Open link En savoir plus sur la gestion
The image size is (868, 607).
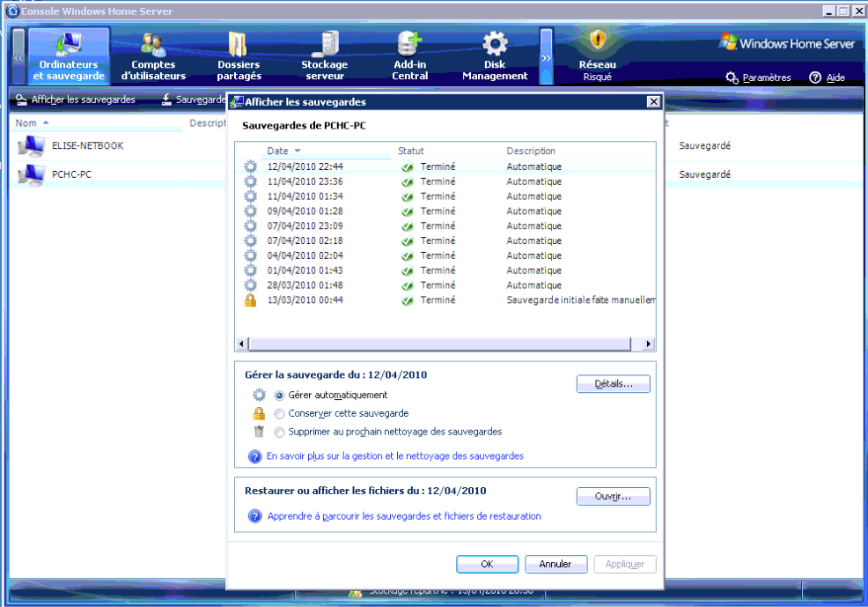click(394, 455)
